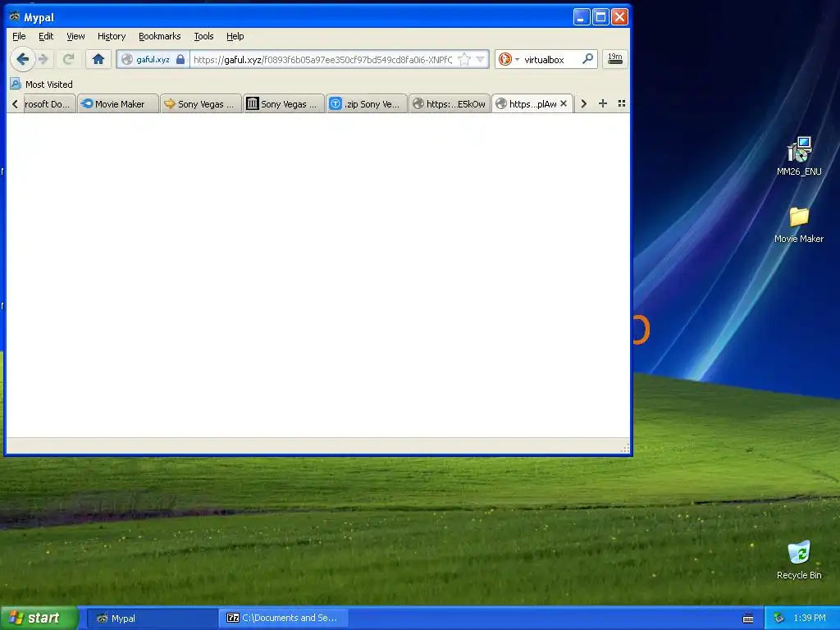Close the https...plAw tab
Image resolution: width=840 pixels, height=630 pixels.
tap(564, 103)
